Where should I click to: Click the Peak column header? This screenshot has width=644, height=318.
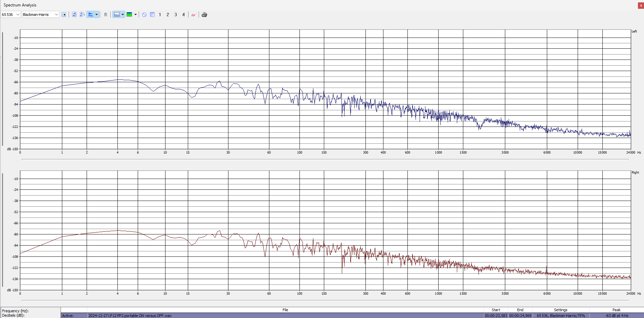616,310
